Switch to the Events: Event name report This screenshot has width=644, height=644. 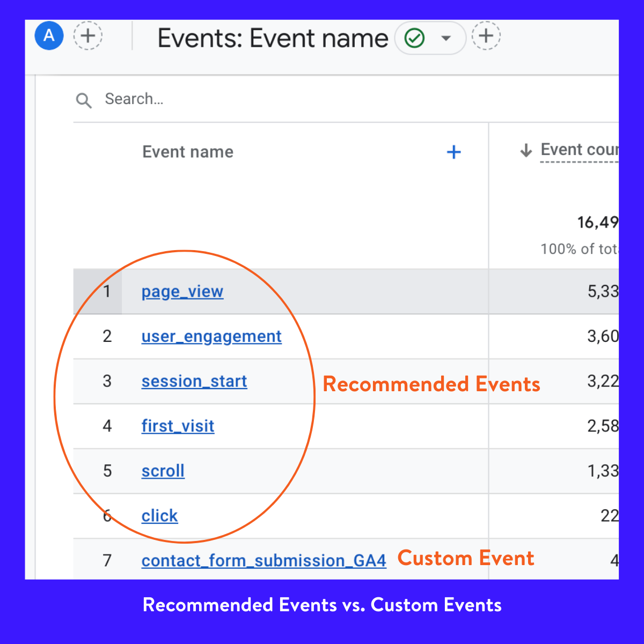point(273,38)
